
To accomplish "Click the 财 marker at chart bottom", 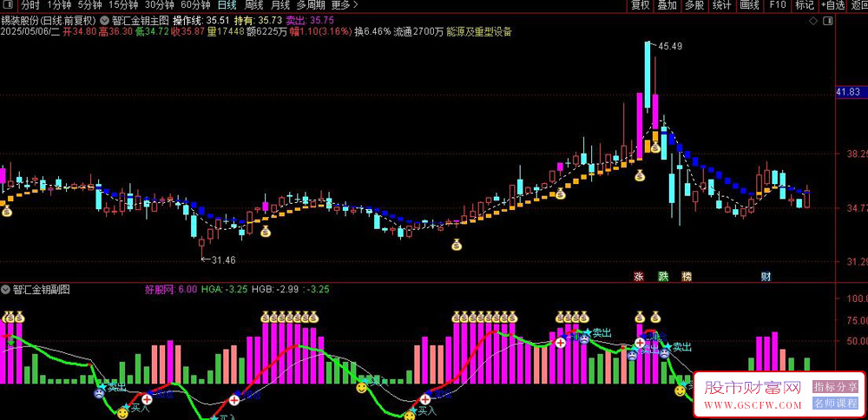I will tap(766, 276).
